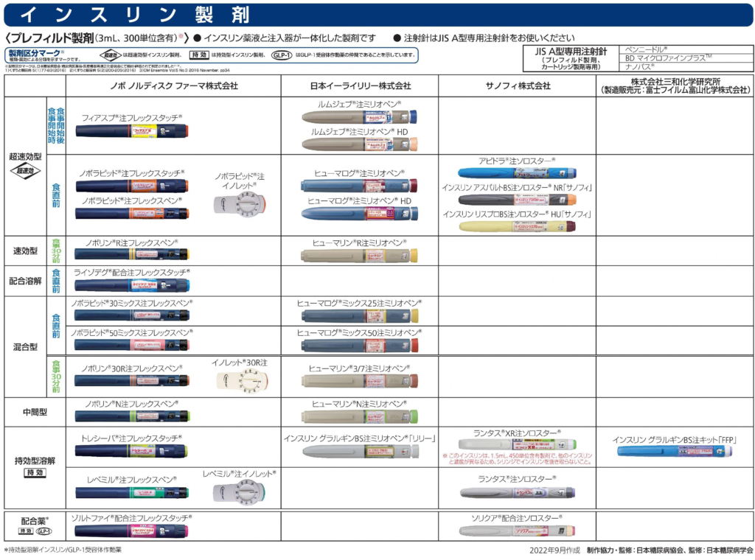Viewport: 755px width, 560px height.
Task: Select the ソリクア配合注ソロスター pen image
Action: 517,531
